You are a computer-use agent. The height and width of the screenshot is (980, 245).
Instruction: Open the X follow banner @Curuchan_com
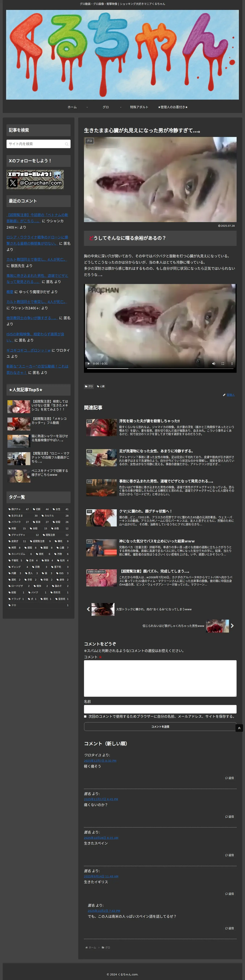pos(35,180)
